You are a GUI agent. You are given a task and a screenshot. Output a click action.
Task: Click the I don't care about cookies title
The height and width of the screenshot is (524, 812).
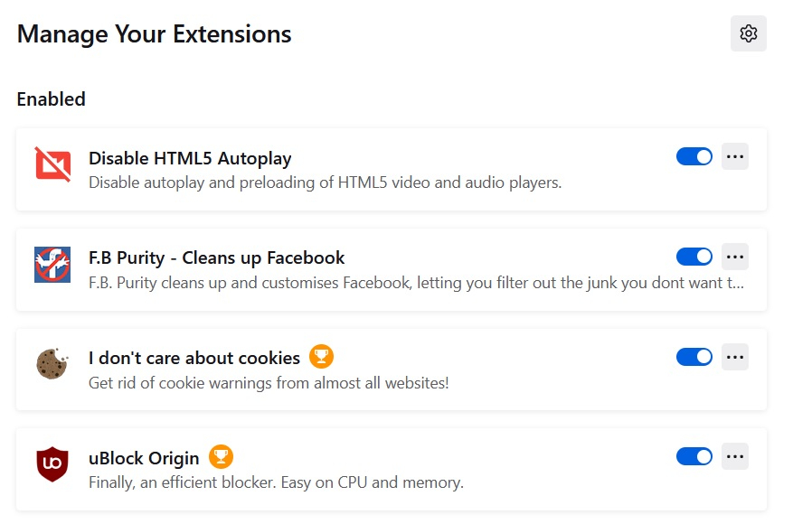pos(194,358)
